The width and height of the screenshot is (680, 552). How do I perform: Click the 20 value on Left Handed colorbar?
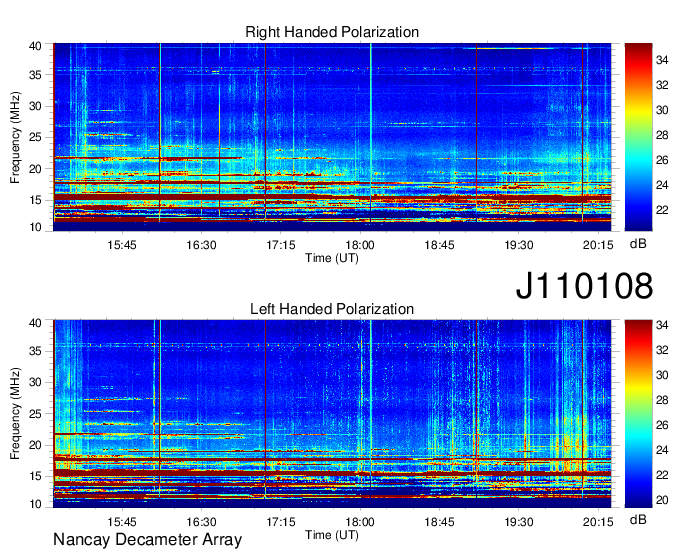click(x=662, y=500)
